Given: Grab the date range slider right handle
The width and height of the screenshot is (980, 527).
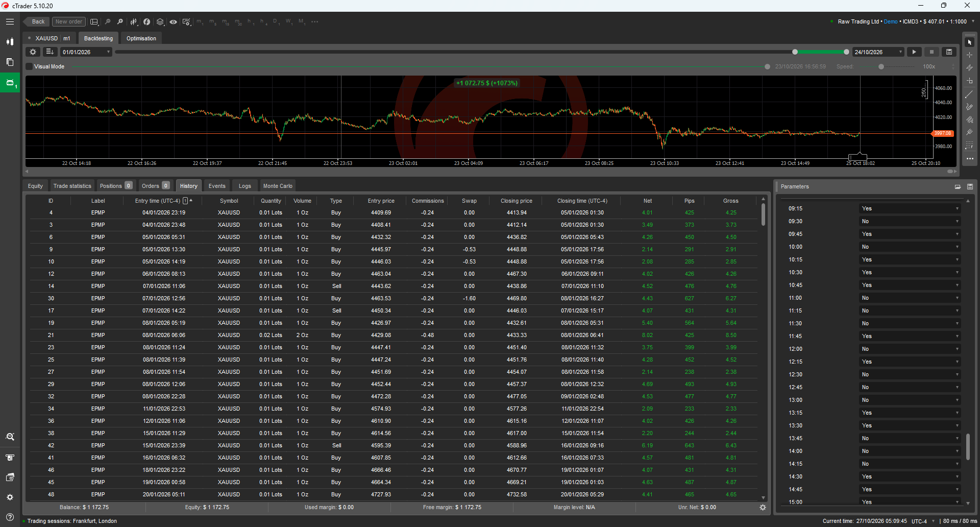Looking at the screenshot, I should (x=847, y=52).
